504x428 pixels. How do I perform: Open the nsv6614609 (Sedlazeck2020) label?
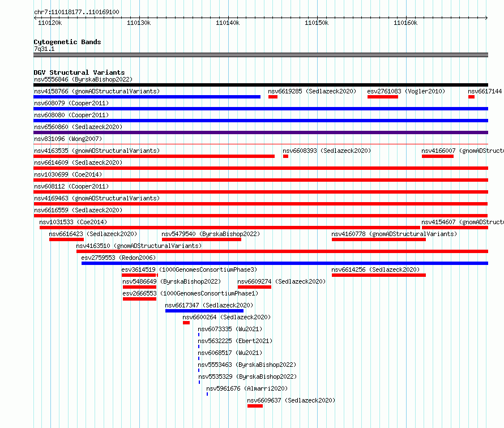coord(78,162)
